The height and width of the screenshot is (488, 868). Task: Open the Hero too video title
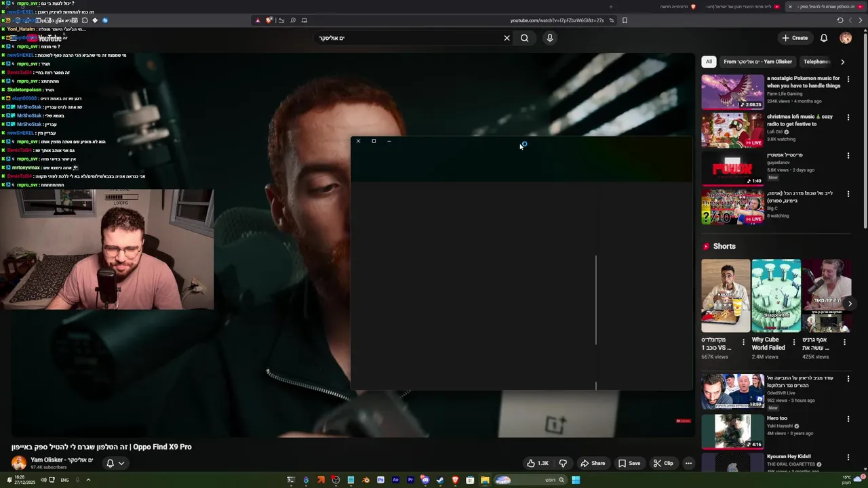coord(777,418)
